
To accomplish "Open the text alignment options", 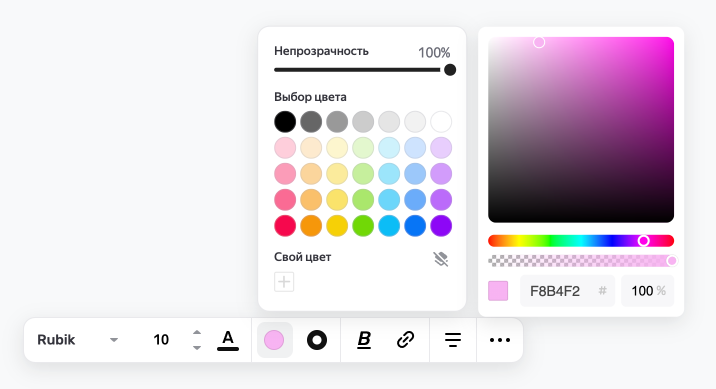I will click(453, 340).
